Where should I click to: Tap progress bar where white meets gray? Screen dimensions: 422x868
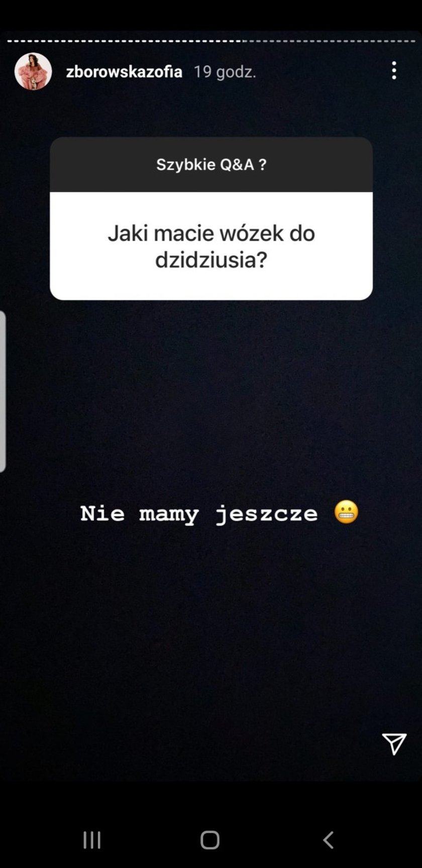[x=244, y=41]
